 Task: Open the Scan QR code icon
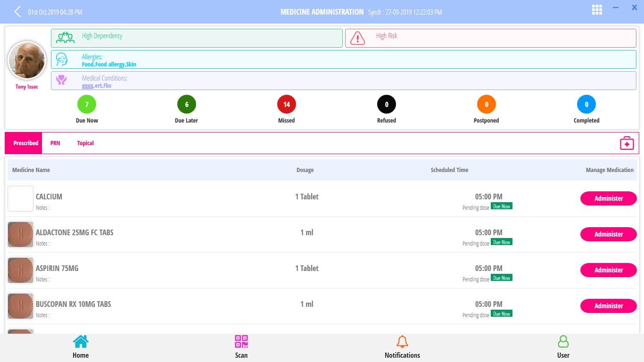point(241,341)
